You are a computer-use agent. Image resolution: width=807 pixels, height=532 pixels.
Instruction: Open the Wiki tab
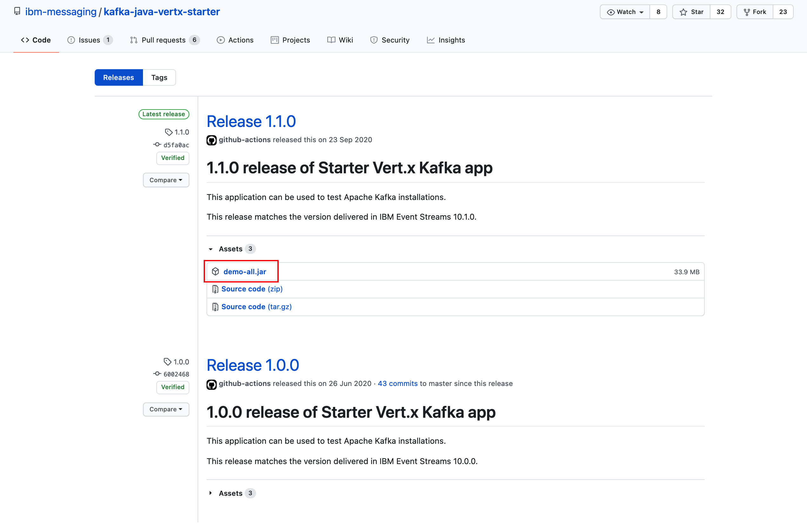pyautogui.click(x=340, y=40)
